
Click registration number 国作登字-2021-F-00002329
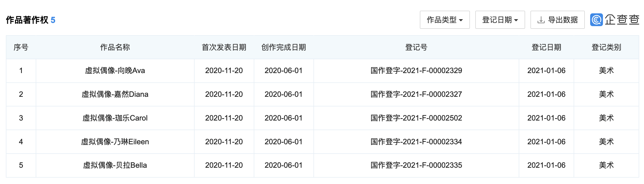click(416, 71)
